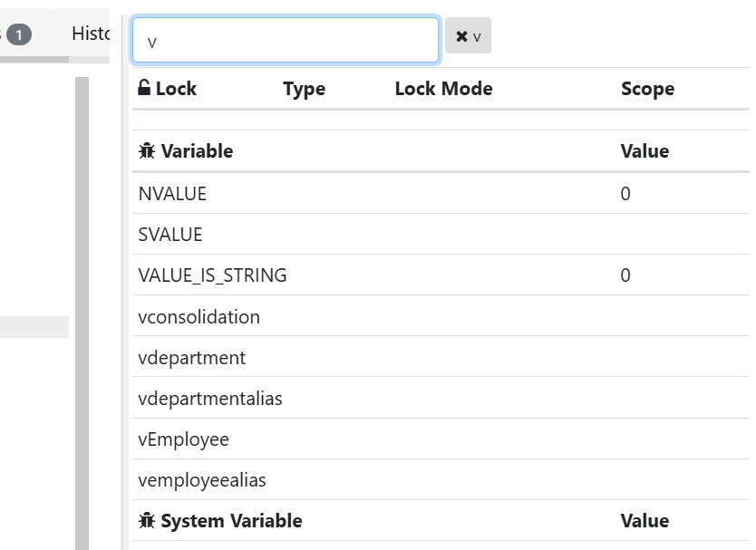Select the VALUE_IS_STRING variable row
The width and height of the screenshot is (756, 550).
point(441,275)
